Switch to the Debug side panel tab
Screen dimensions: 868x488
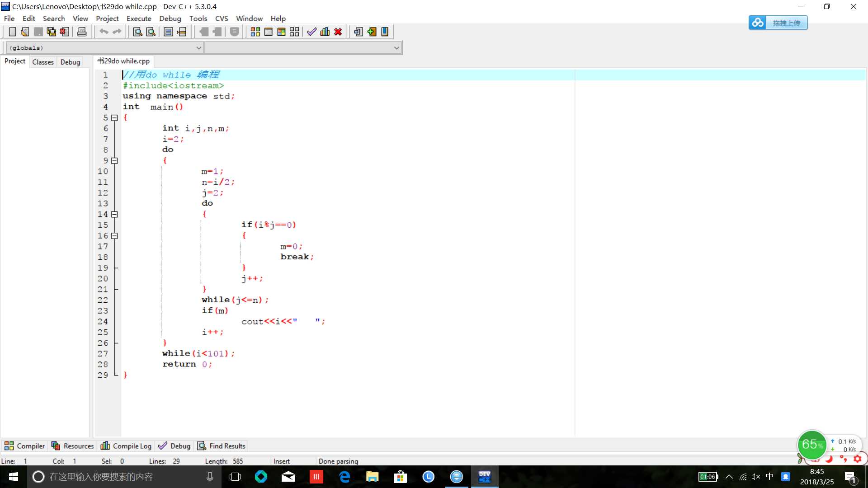click(70, 62)
